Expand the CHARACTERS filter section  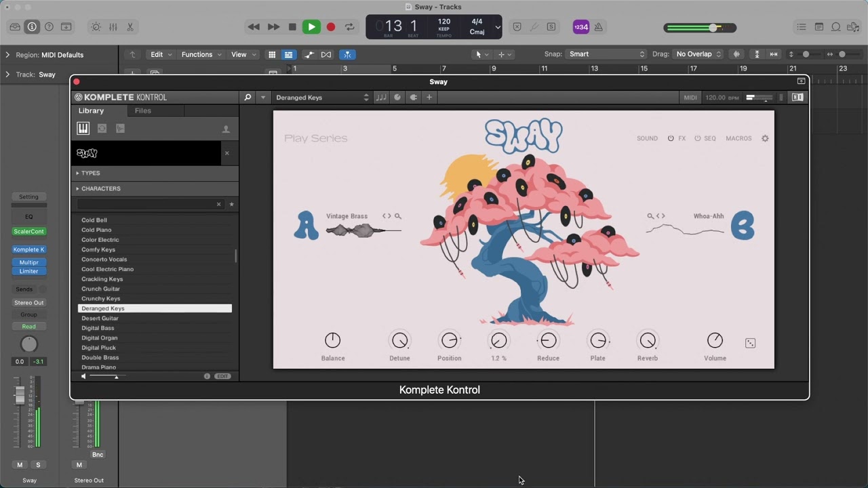tap(100, 188)
